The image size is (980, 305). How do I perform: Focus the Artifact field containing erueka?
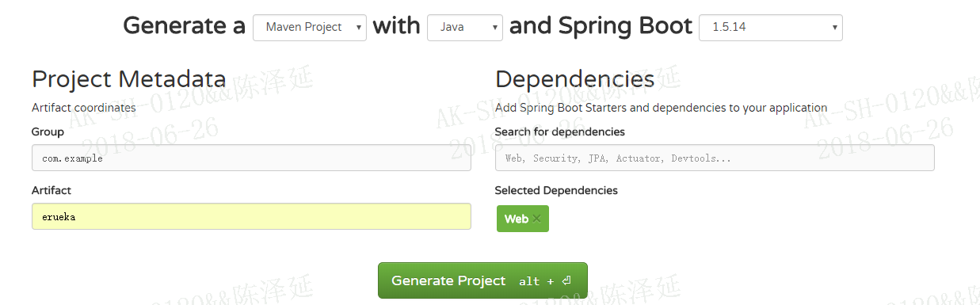pos(251,216)
